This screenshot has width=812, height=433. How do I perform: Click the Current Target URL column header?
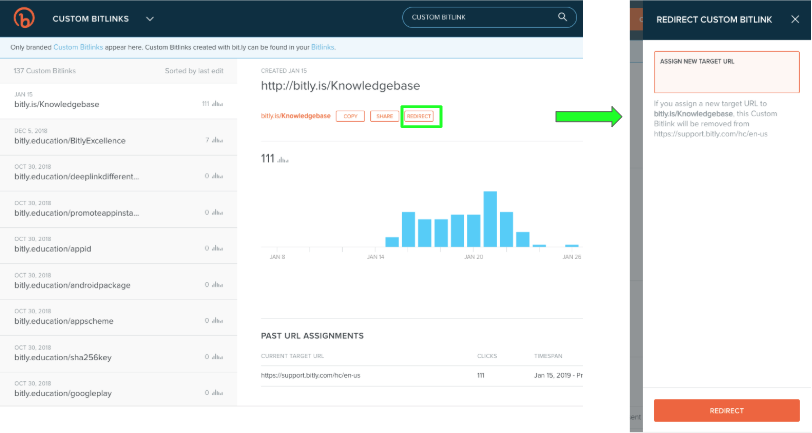[x=292, y=356]
